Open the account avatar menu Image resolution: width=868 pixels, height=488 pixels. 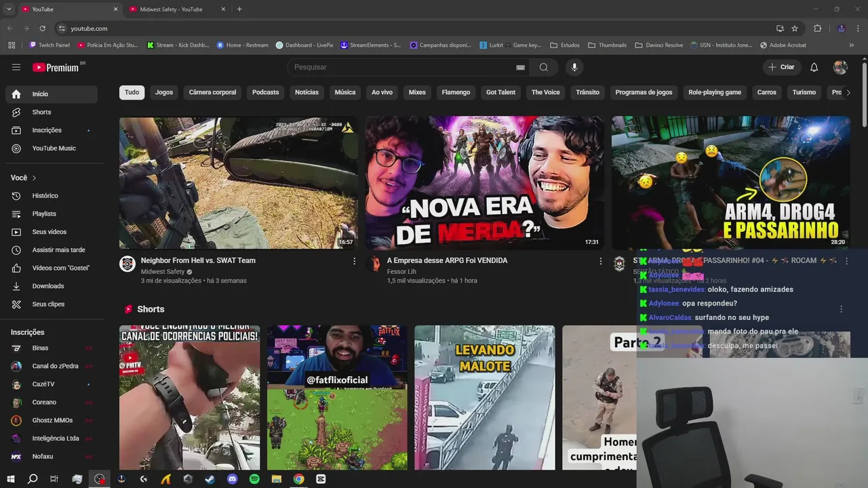pos(840,67)
